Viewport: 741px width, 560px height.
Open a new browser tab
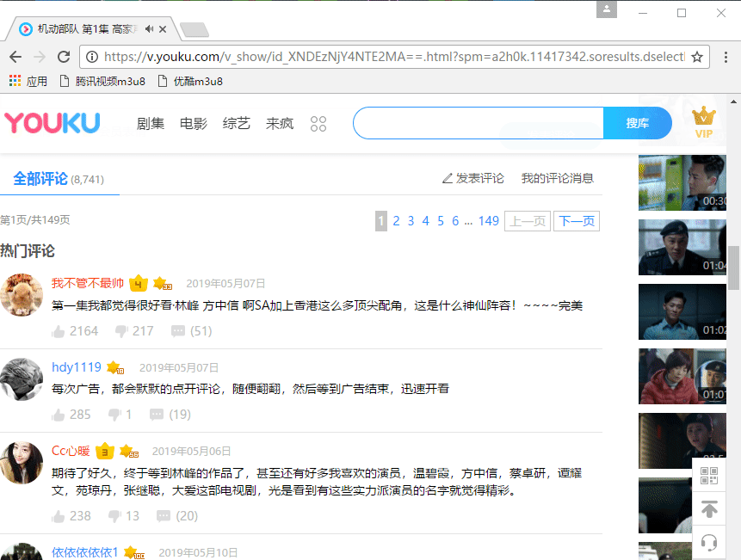[195, 30]
